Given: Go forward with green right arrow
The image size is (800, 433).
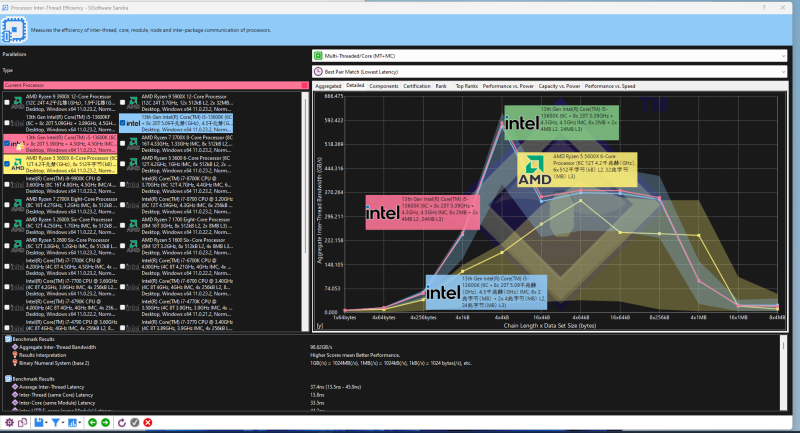Looking at the screenshot, I should tap(105, 422).
